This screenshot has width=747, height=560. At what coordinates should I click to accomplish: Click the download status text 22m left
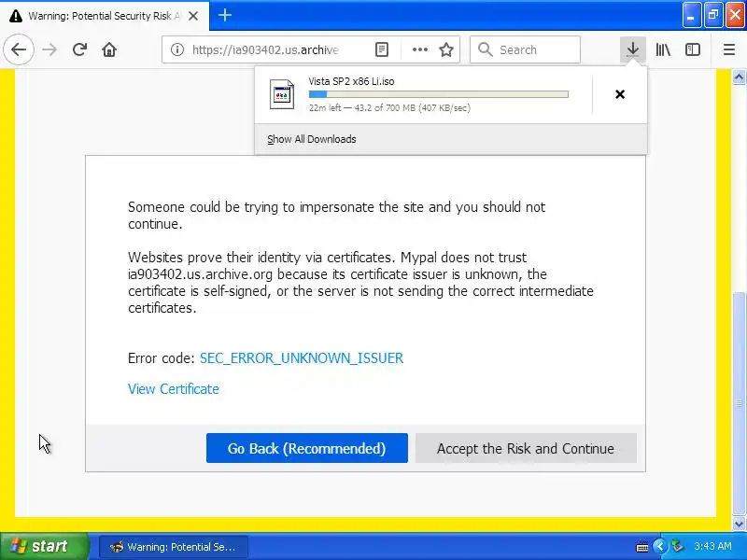click(389, 107)
